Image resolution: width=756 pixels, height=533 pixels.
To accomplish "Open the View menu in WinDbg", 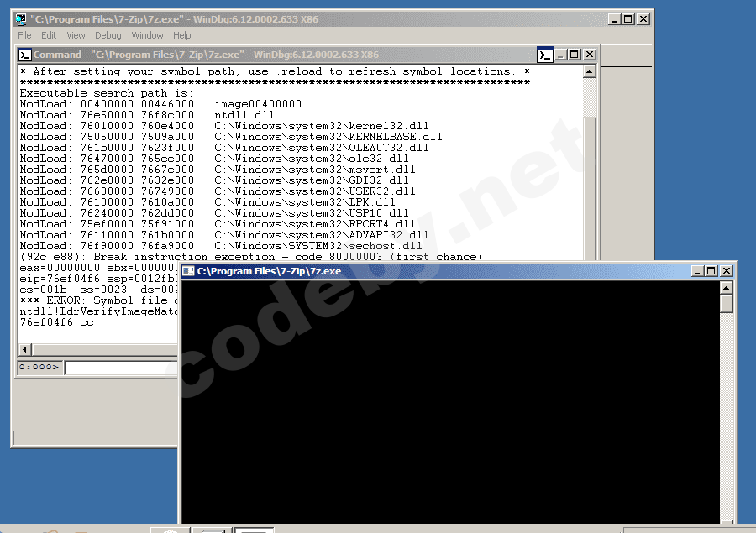I will click(x=76, y=35).
